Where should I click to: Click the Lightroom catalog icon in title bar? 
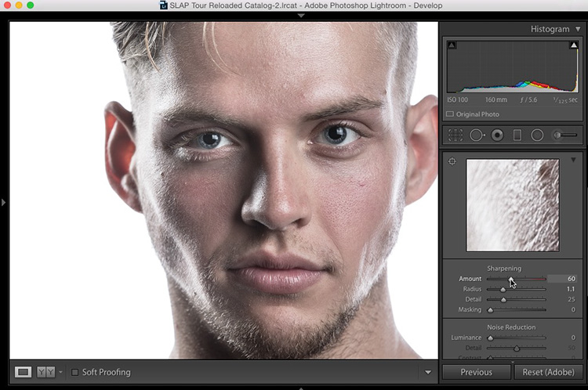[x=164, y=5]
